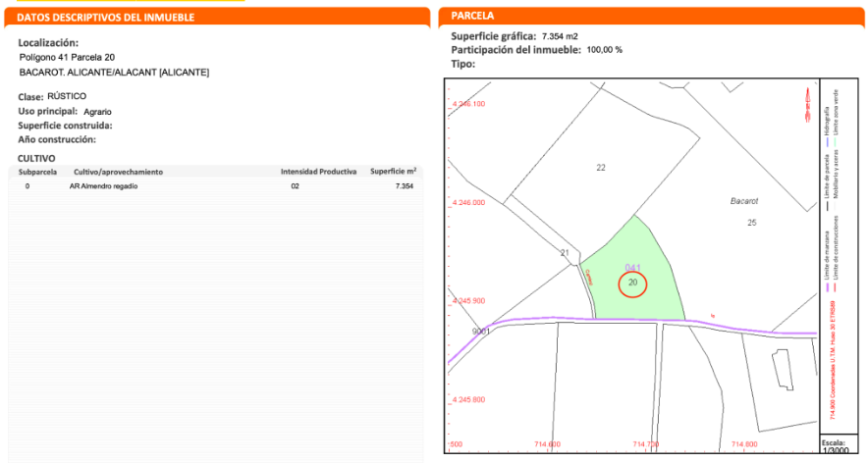868x463 pixels.
Task: Click the small red marker on the purple road
Action: tap(712, 316)
